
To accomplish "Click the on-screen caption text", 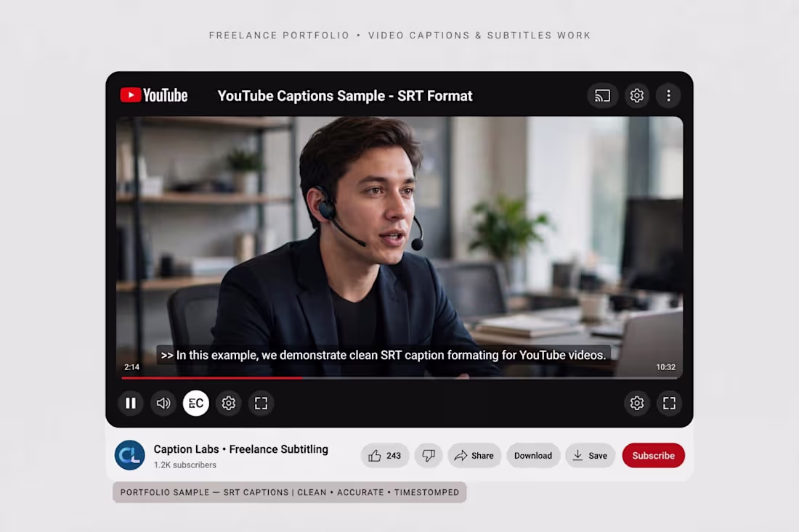I will tap(384, 356).
